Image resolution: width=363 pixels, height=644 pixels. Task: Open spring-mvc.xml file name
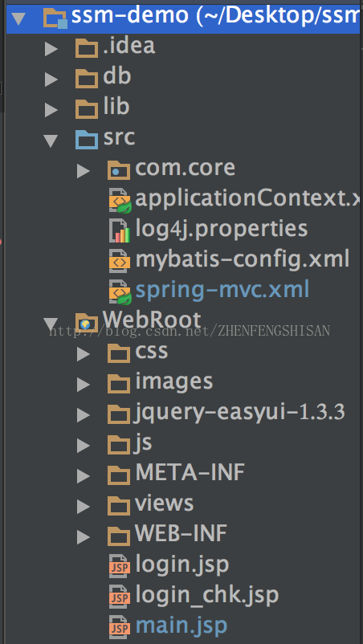(x=222, y=291)
